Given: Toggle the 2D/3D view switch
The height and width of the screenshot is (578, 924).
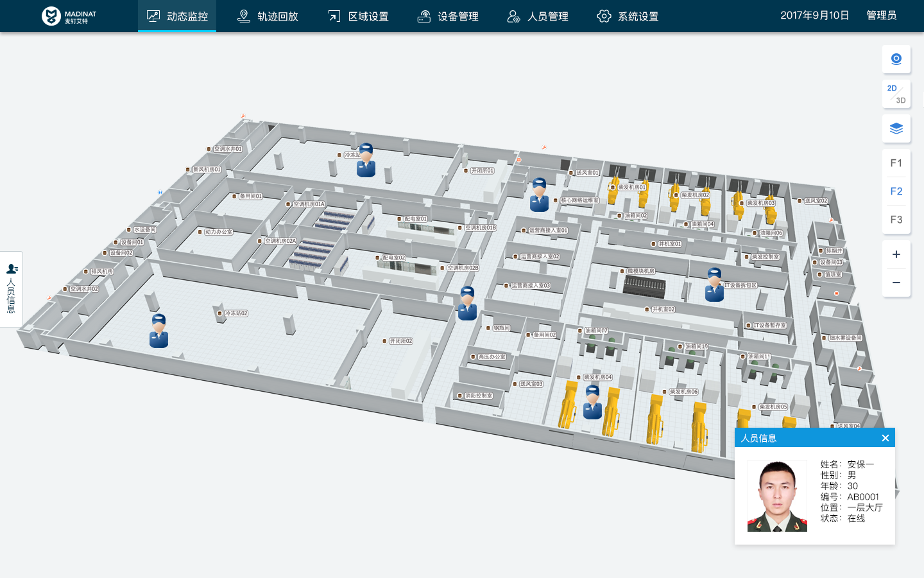Looking at the screenshot, I should 896,94.
